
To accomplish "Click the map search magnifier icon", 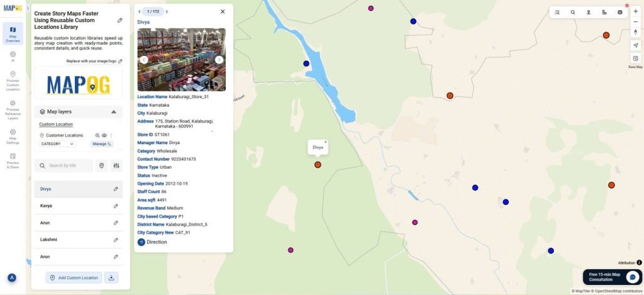I will pyautogui.click(x=572, y=12).
